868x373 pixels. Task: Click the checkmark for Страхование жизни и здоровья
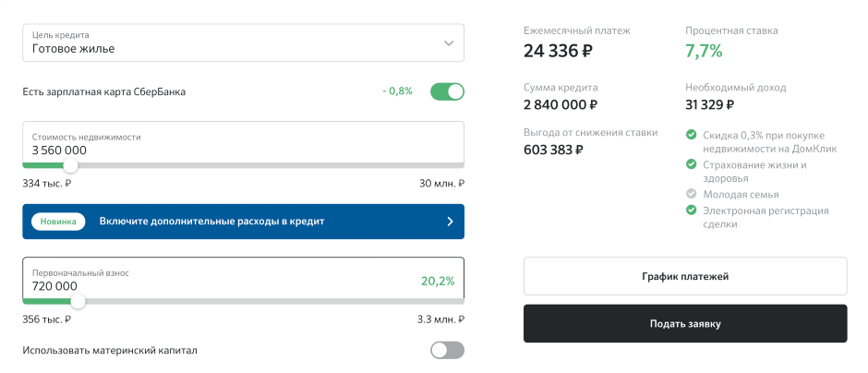[691, 164]
